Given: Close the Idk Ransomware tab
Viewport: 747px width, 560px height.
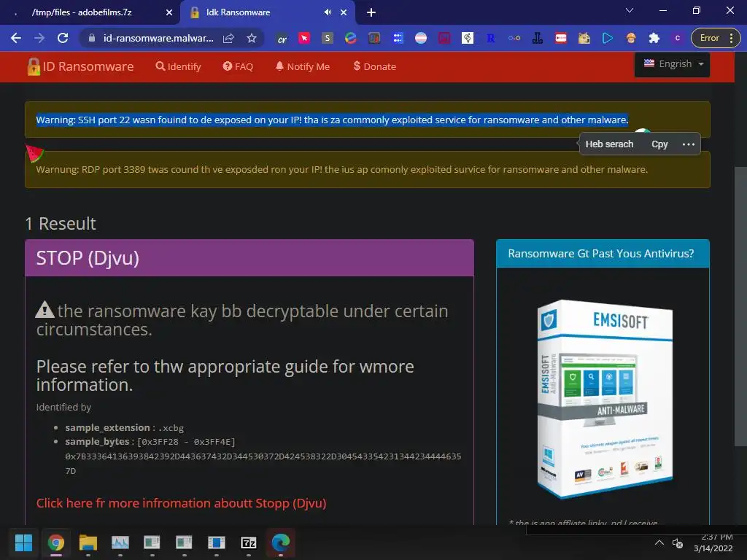Looking at the screenshot, I should pyautogui.click(x=344, y=12).
